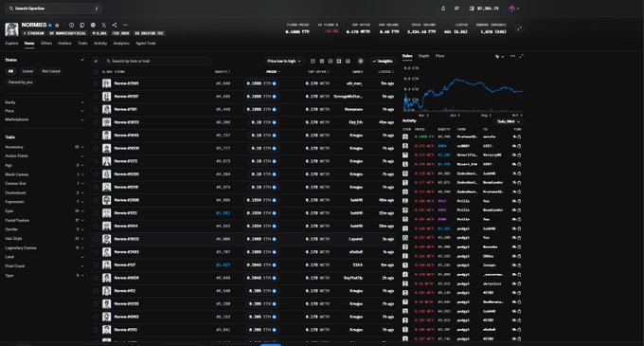Select the All status filter
Screen dimensions: 644x346
[x=10, y=71]
